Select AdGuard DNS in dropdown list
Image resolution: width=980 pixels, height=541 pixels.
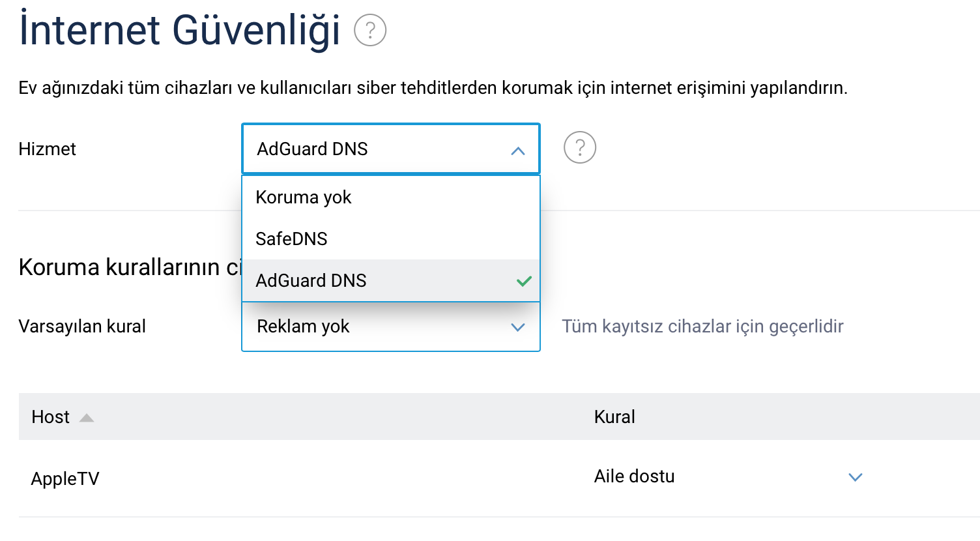[x=391, y=280]
